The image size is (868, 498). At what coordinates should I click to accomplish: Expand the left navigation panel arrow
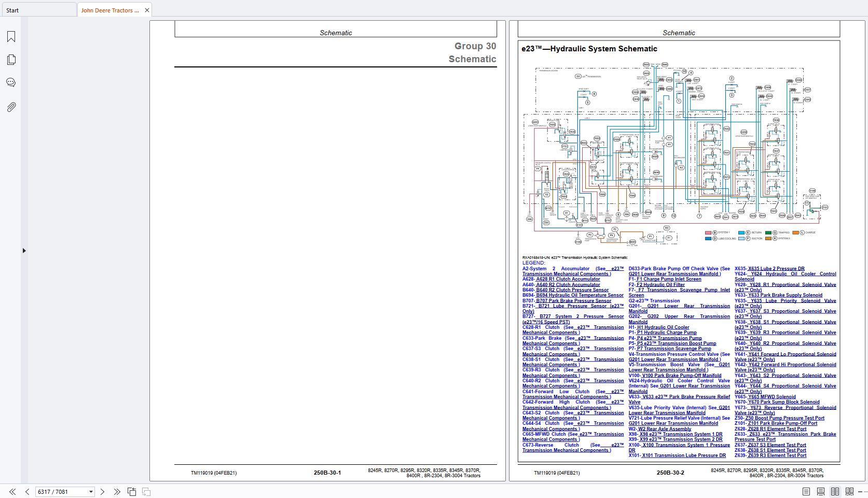24,251
